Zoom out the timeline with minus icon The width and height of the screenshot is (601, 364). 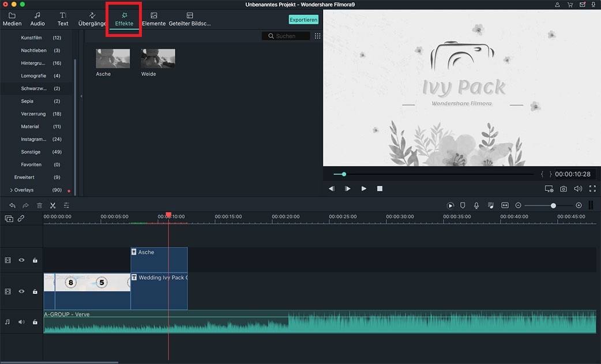(x=518, y=205)
